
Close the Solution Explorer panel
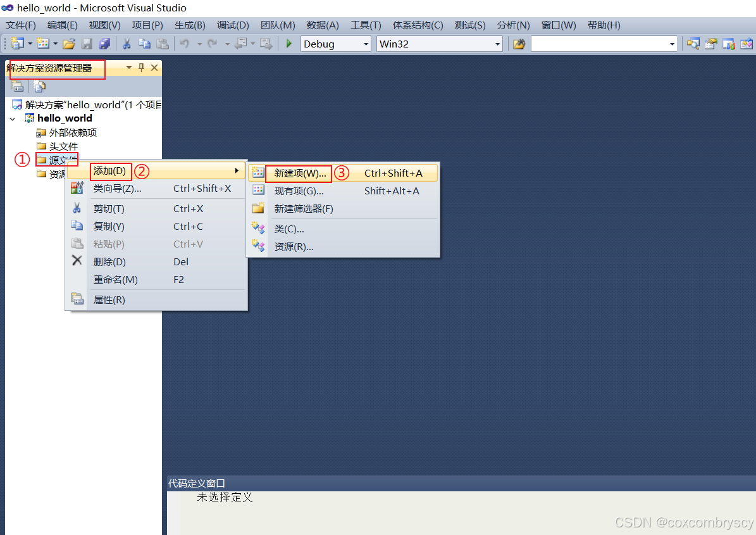tap(154, 68)
